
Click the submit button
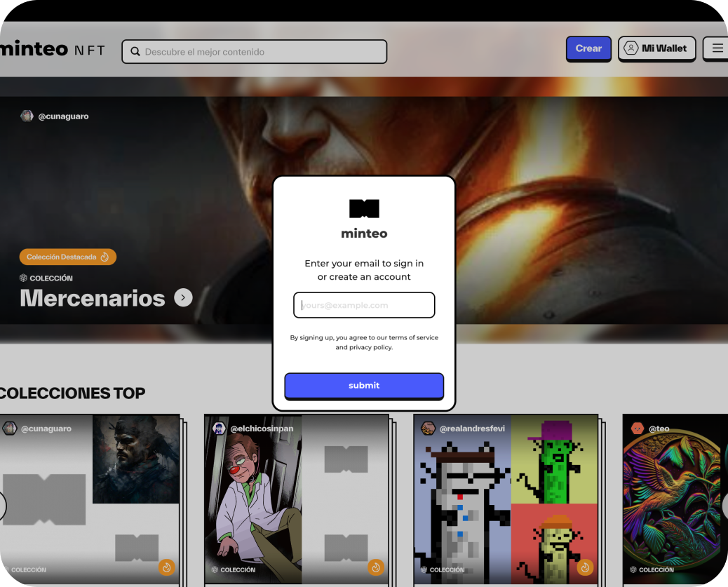[x=364, y=386]
